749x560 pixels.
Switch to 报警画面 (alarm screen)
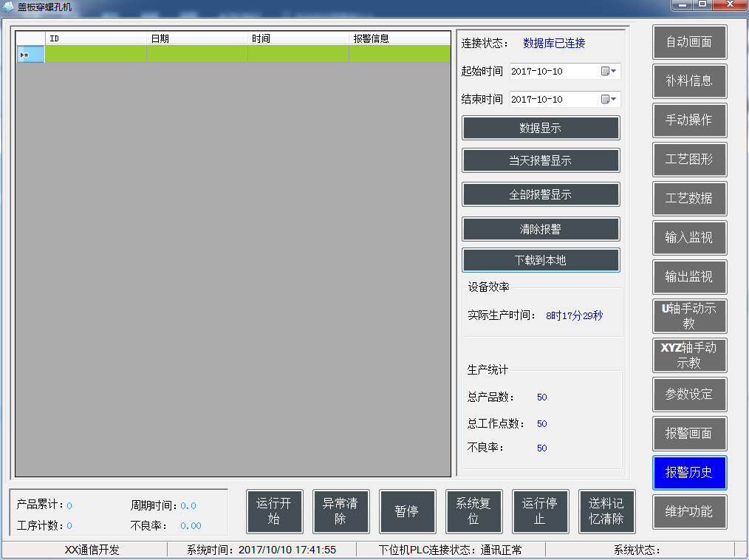(x=689, y=434)
